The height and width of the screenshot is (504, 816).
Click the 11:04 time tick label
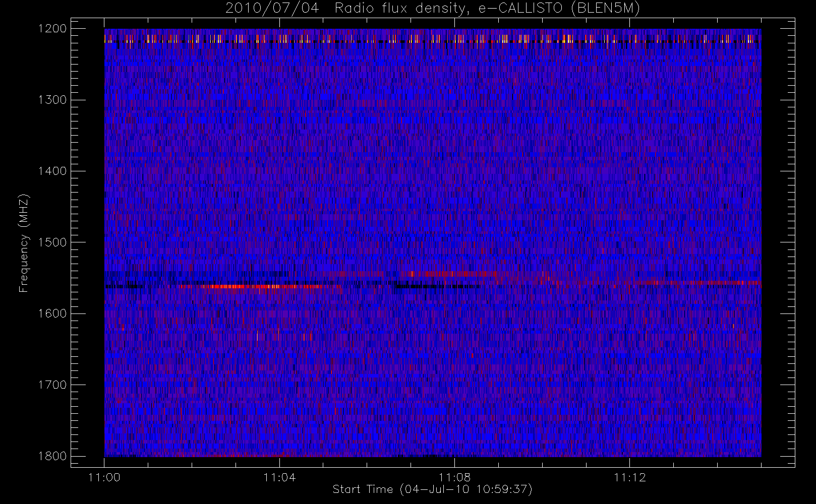[279, 477]
